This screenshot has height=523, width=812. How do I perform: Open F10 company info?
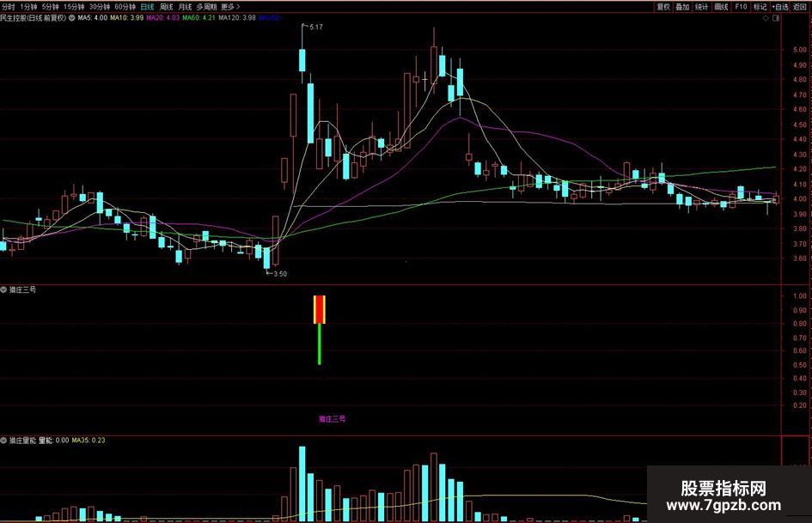tap(741, 7)
